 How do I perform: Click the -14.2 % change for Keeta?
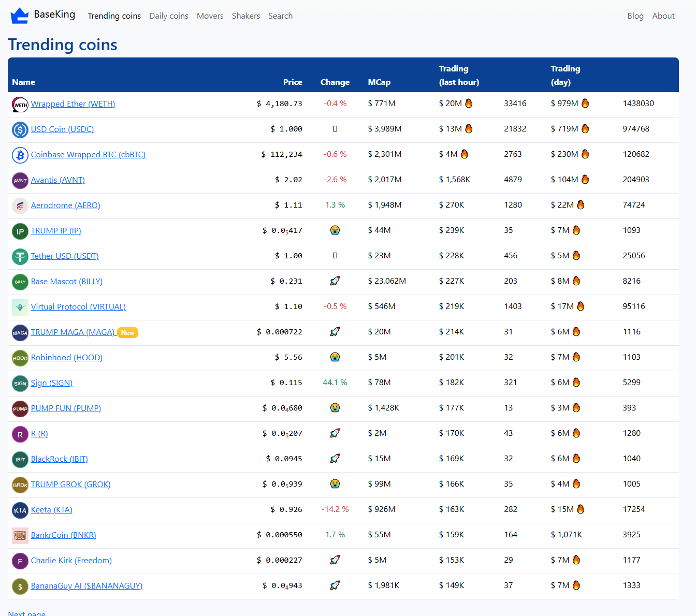(x=335, y=509)
